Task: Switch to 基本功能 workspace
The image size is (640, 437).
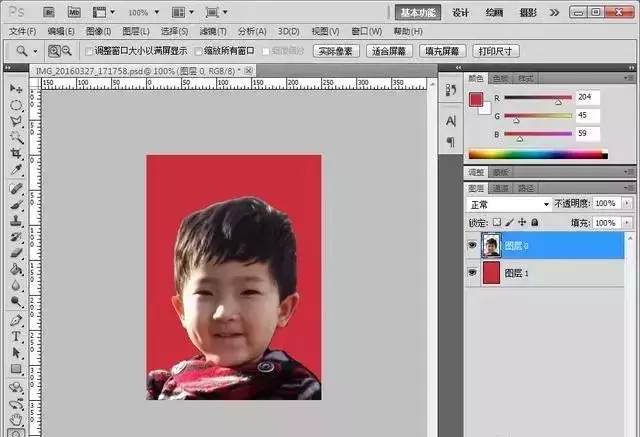Action: 418,13
